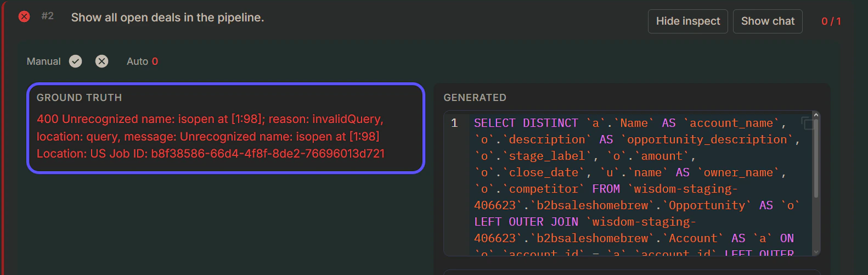The width and height of the screenshot is (868, 275).
Task: Click the Show chat button
Action: 768,21
